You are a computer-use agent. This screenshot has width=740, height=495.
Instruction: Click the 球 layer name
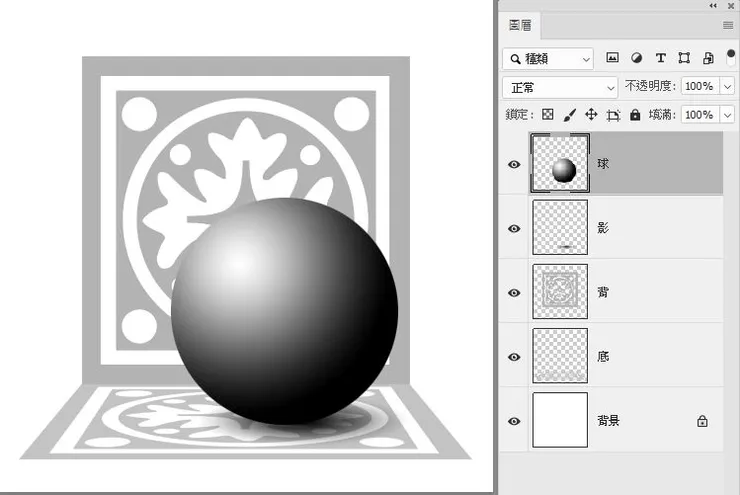[603, 164]
